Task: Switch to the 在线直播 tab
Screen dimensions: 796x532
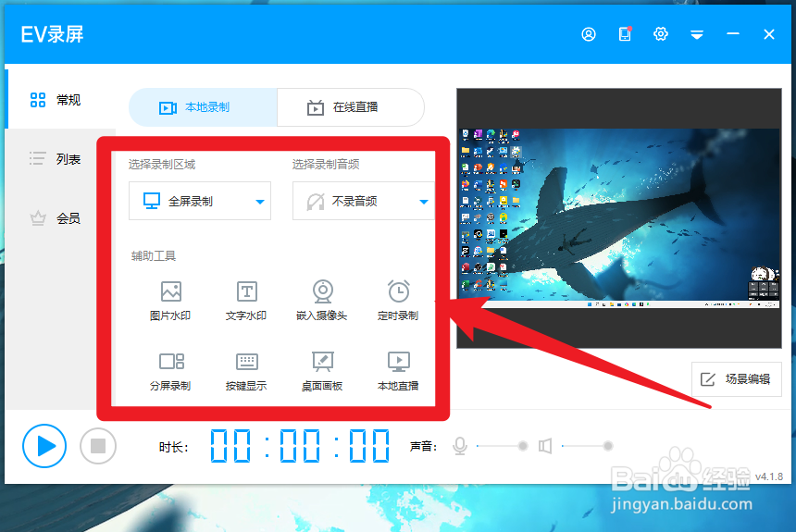Action: click(350, 107)
